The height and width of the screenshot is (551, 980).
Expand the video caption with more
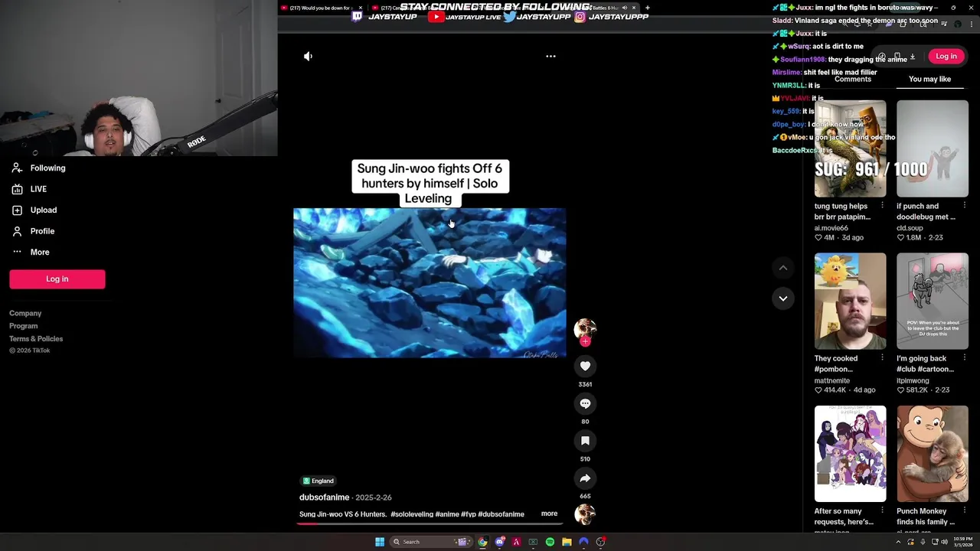click(x=549, y=514)
